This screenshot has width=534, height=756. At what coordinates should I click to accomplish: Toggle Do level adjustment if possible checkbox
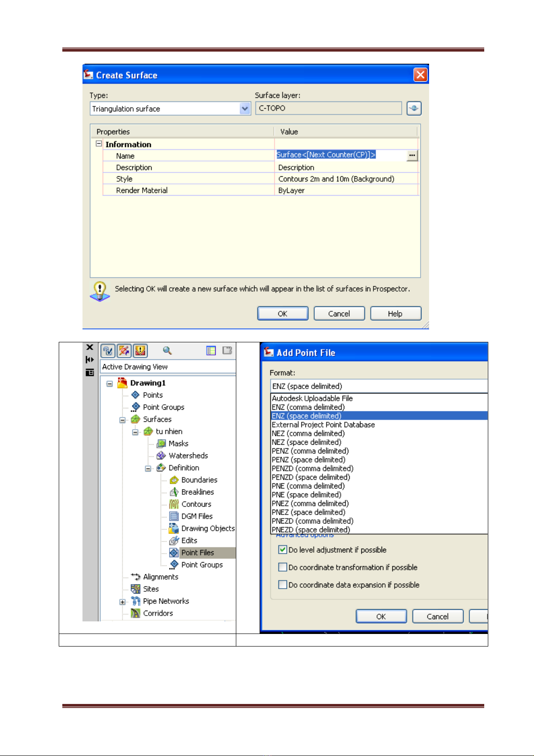click(282, 550)
